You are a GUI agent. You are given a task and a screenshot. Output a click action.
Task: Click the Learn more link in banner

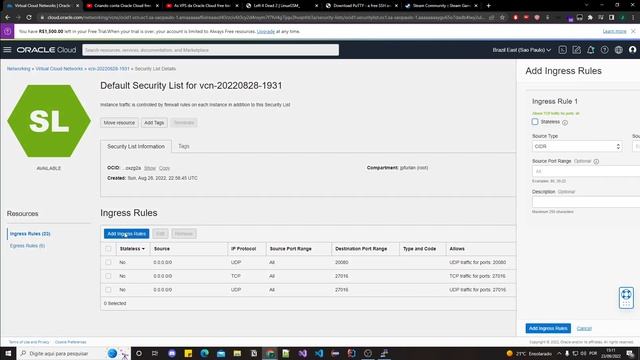(x=614, y=31)
